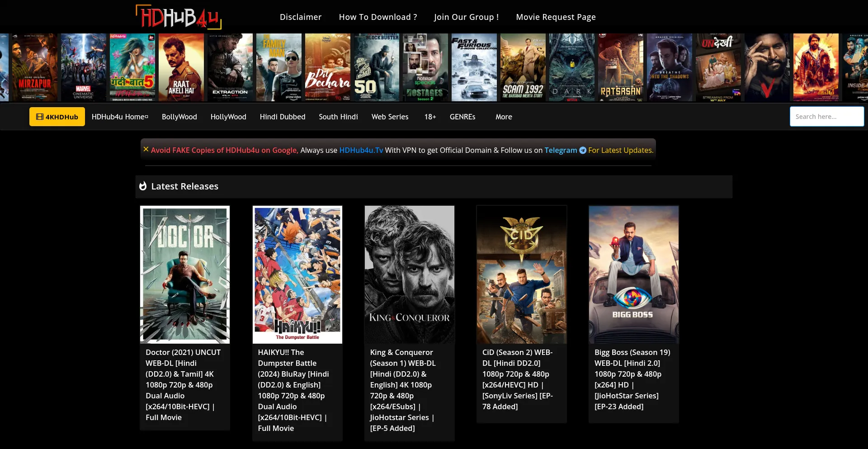868x449 pixels.
Task: Open the BollyWood category
Action: tap(179, 117)
